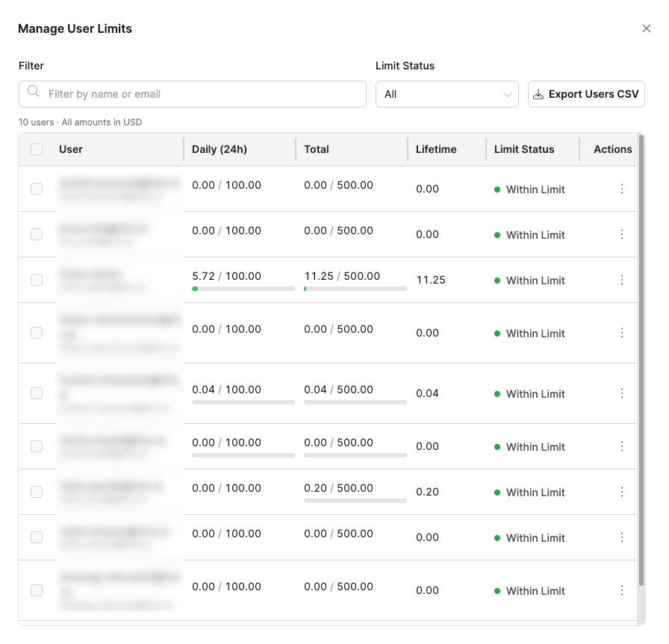Click the 11.25 / 500.00 total progress bar

(355, 289)
